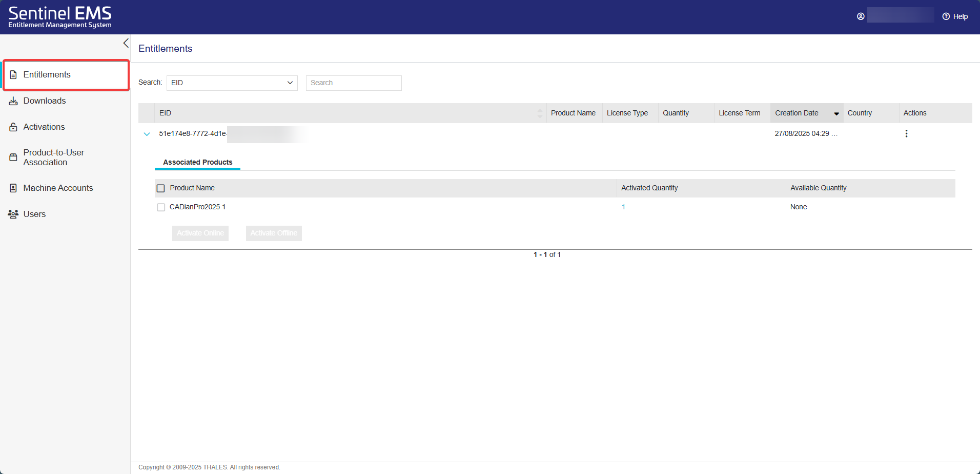Screen dimensions: 980x474
Task: Focus the Search text field
Action: tap(354, 83)
